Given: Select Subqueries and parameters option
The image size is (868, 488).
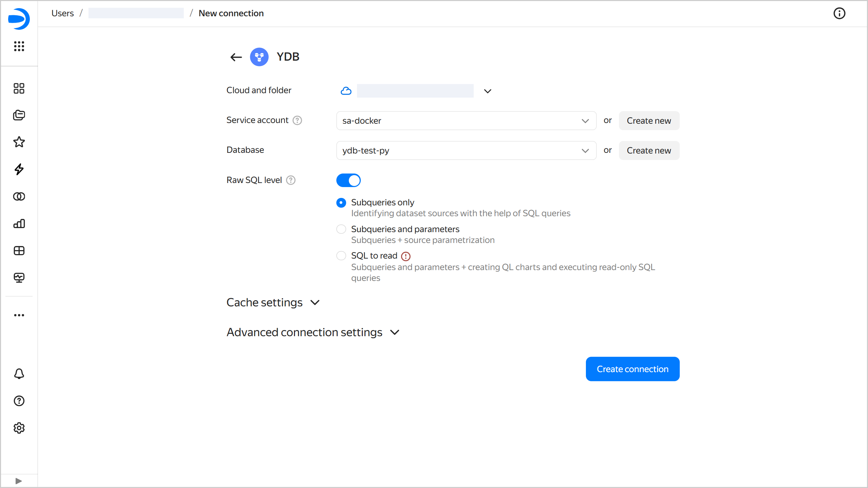Looking at the screenshot, I should pyautogui.click(x=341, y=229).
